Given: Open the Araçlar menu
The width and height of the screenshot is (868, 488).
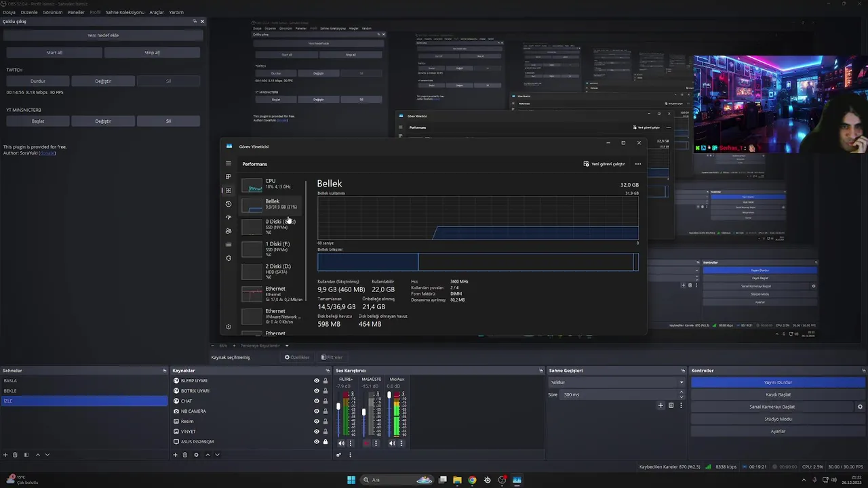Looking at the screenshot, I should click(x=157, y=12).
